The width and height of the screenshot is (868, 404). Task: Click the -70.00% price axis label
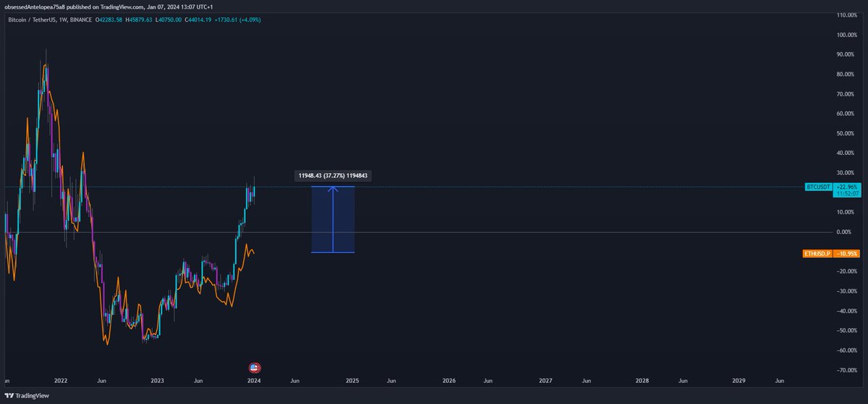click(x=848, y=370)
